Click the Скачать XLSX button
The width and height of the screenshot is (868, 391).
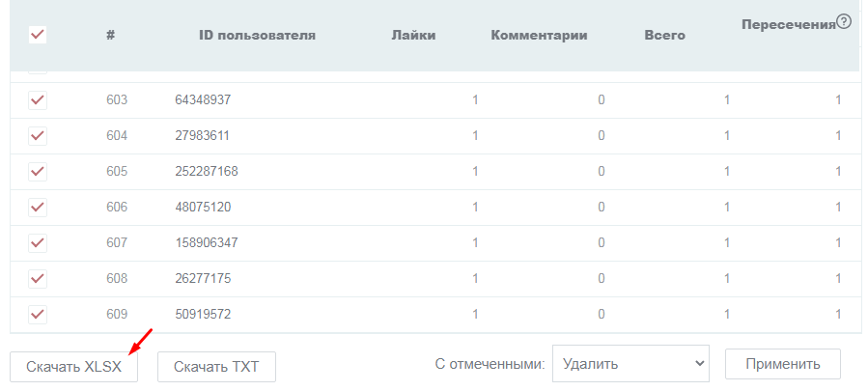click(x=73, y=366)
